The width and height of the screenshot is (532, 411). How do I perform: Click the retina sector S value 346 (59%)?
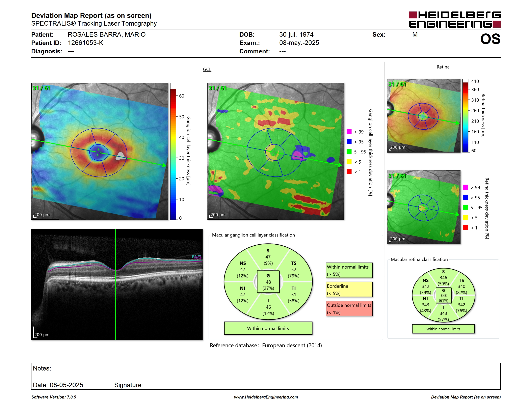[443, 280]
